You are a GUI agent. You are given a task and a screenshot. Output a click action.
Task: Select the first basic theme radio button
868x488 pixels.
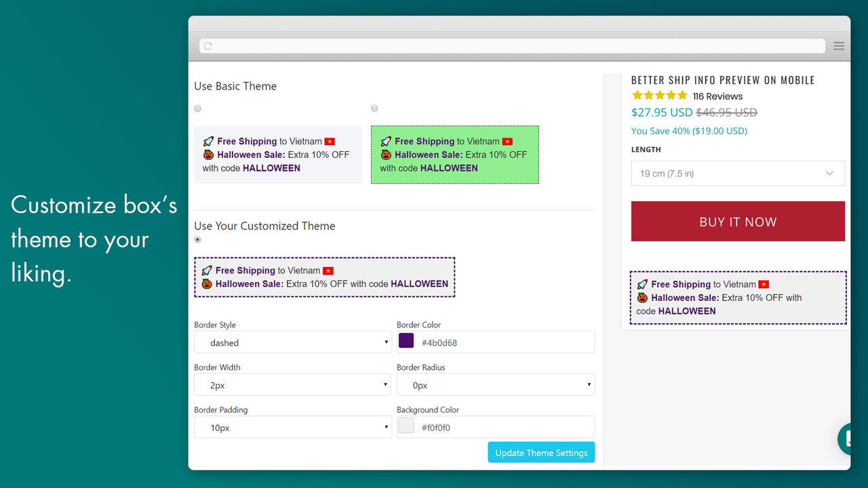pos(197,108)
